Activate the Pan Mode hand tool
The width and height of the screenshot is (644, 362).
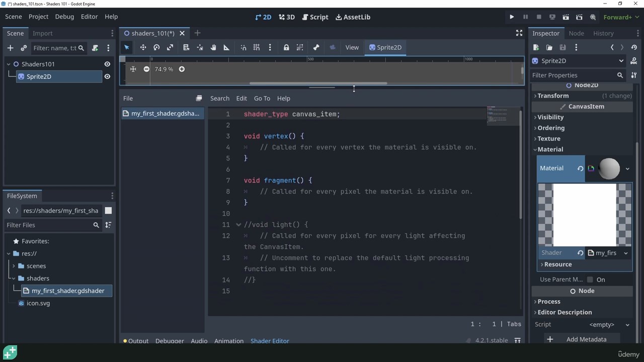point(213,47)
